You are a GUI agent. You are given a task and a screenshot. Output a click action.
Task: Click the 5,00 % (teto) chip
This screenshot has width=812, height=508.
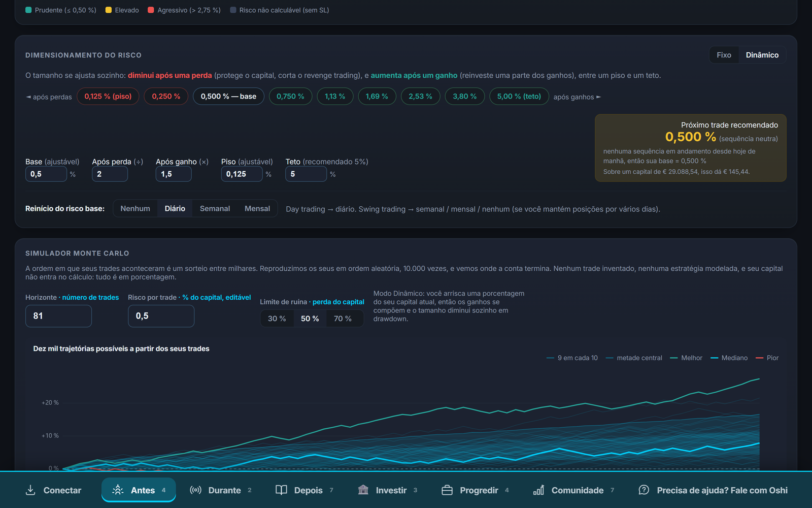519,97
